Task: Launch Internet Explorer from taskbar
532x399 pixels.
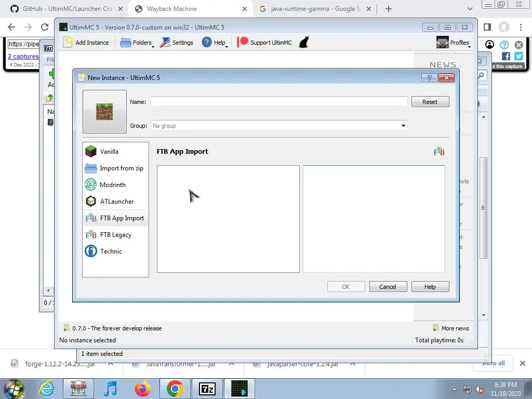Action: click(46, 389)
